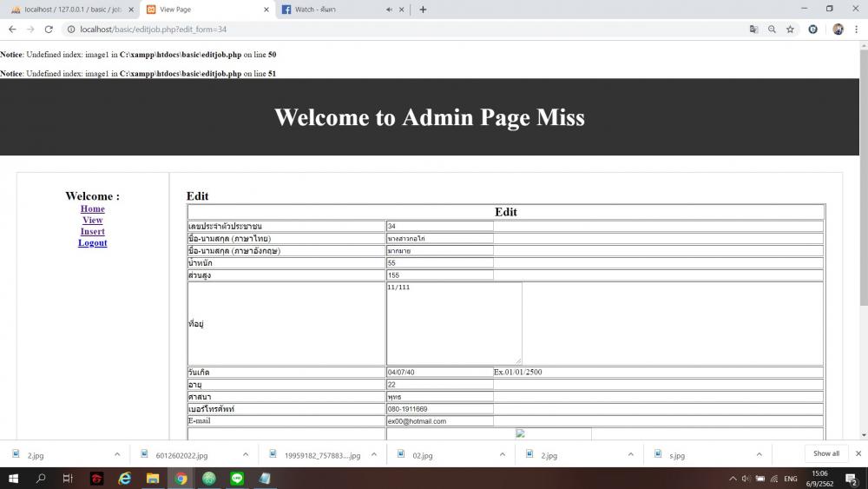Click the ID field containing 34
The height and width of the screenshot is (489, 868).
pyautogui.click(x=439, y=226)
